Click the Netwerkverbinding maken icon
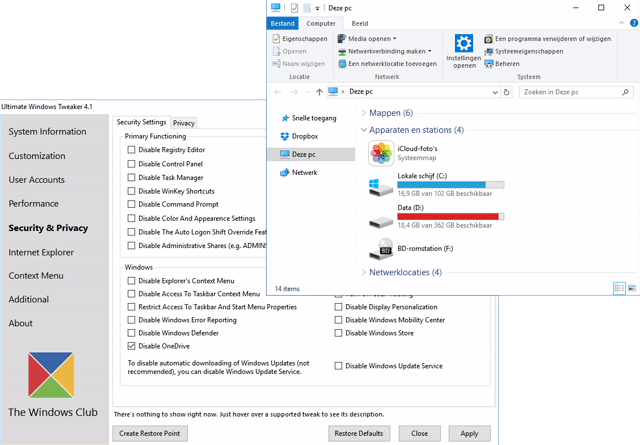The image size is (640, 445). tap(342, 52)
